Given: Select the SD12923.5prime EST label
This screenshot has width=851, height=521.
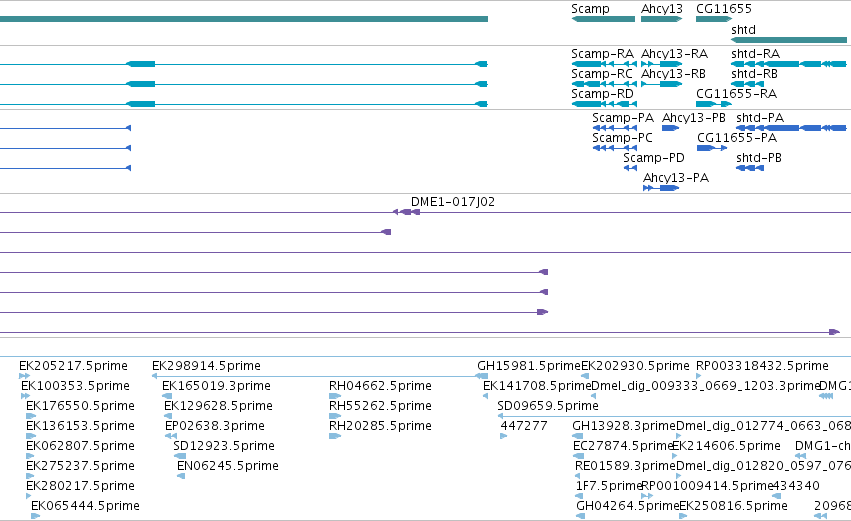Looking at the screenshot, I should pyautogui.click(x=224, y=446).
